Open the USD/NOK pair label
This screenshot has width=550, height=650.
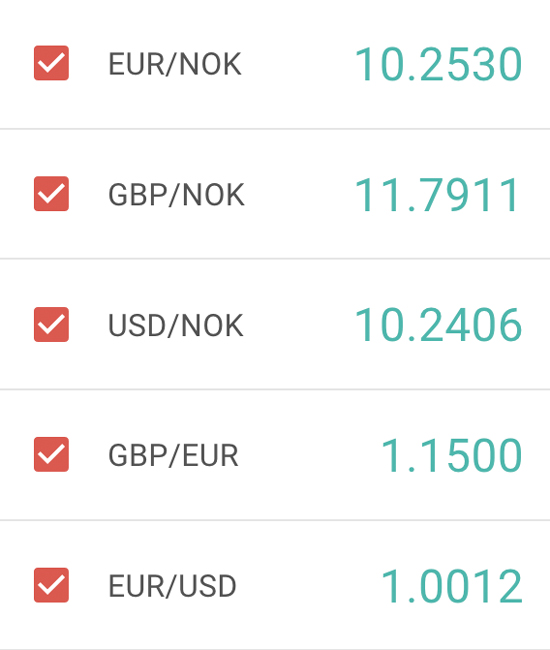pos(176,325)
